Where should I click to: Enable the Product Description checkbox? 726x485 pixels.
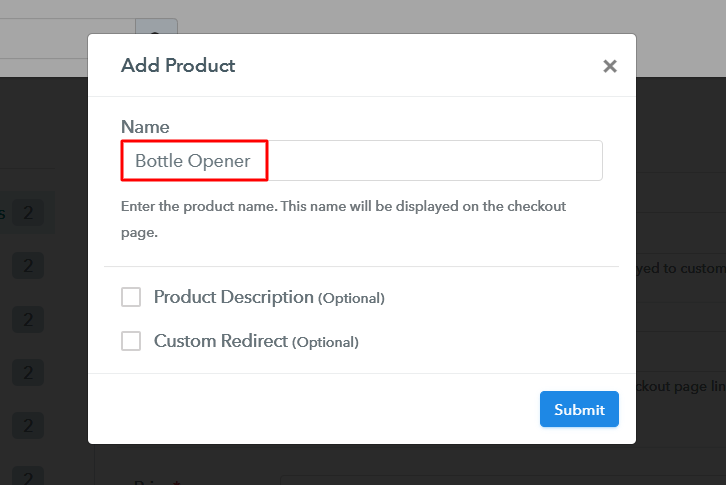tap(131, 297)
